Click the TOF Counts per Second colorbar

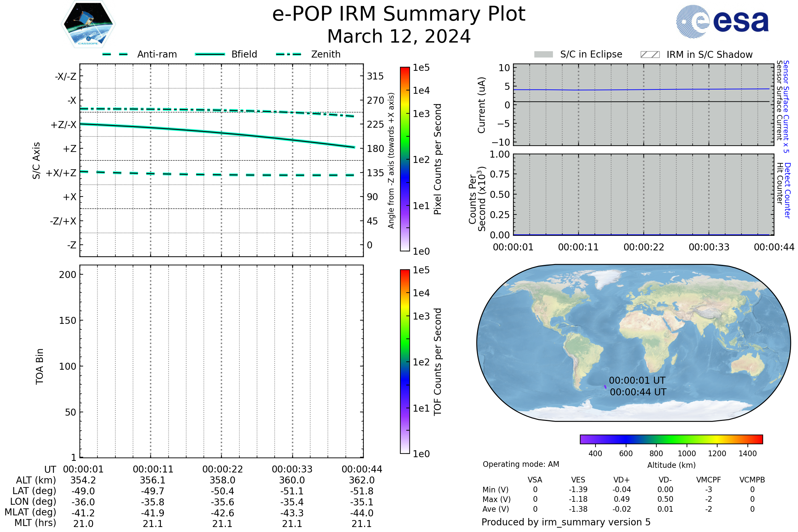click(405, 361)
